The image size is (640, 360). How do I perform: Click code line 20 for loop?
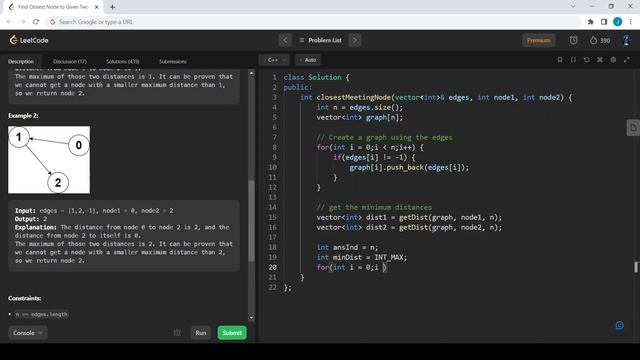click(351, 267)
